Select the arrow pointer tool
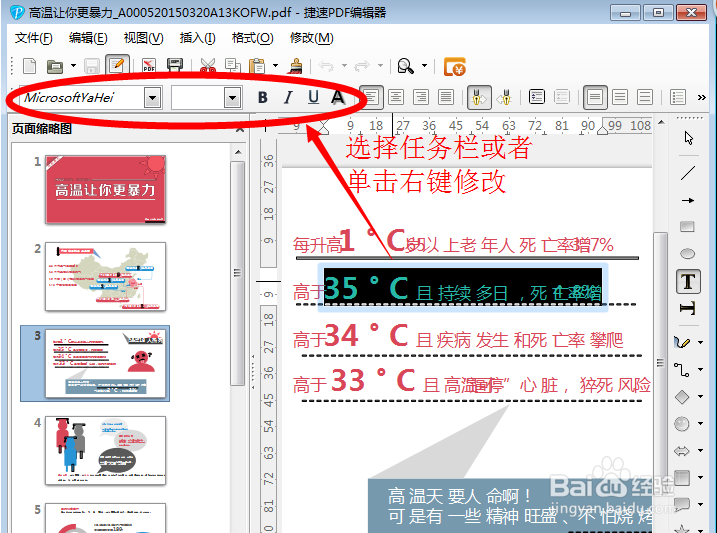Viewport: 717px width, 533px height. (x=689, y=138)
